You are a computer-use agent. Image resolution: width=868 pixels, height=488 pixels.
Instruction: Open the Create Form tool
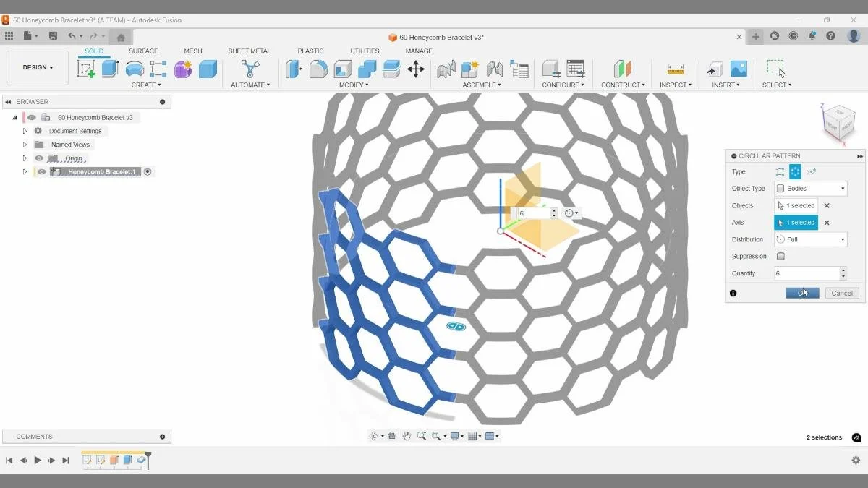tap(182, 69)
